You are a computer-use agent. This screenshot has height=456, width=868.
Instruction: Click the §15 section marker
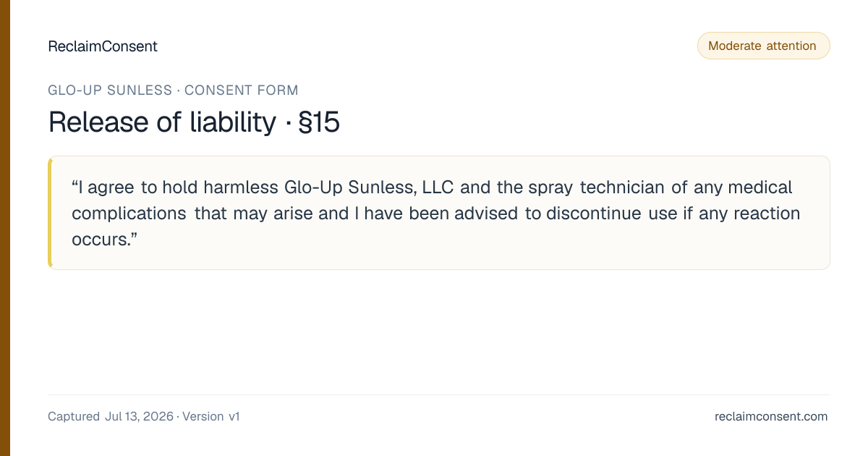(x=319, y=122)
